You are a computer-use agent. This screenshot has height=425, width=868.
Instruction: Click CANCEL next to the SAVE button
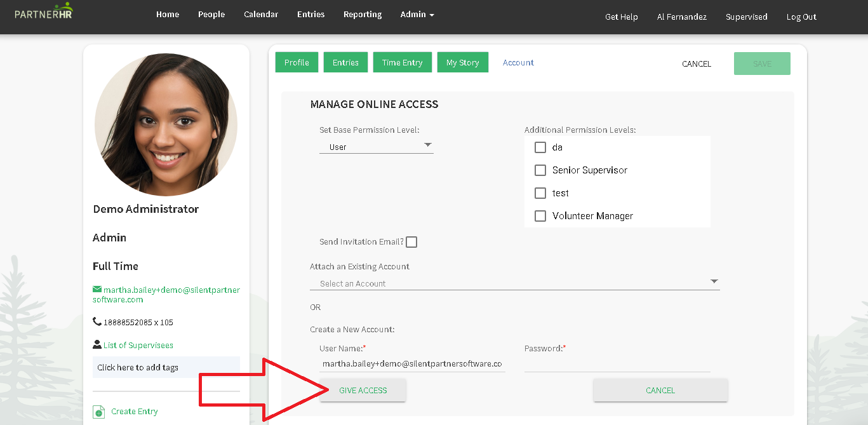click(697, 64)
